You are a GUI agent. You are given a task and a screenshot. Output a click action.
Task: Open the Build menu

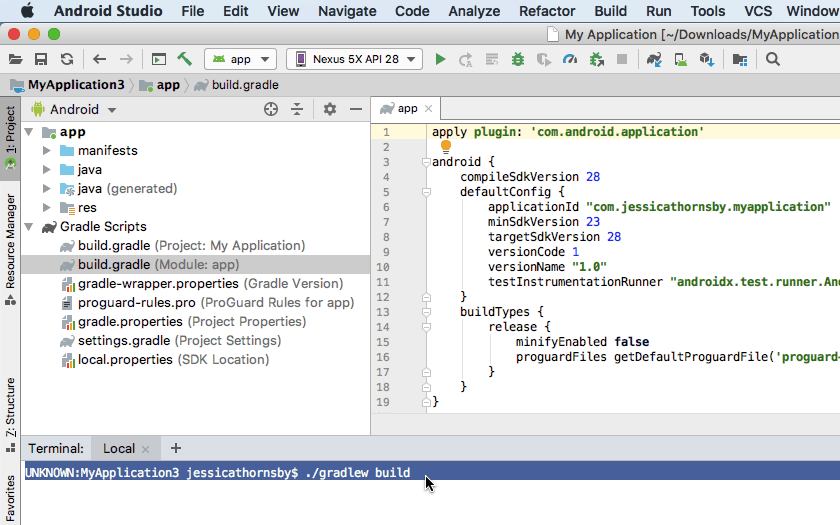click(610, 11)
